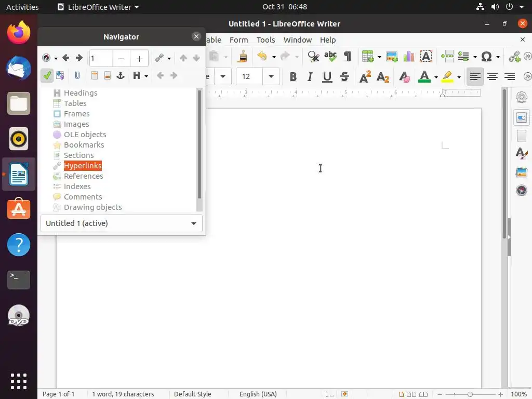Viewport: 532px width, 399px height.
Task: Open Find and Replace
Action: [313, 56]
